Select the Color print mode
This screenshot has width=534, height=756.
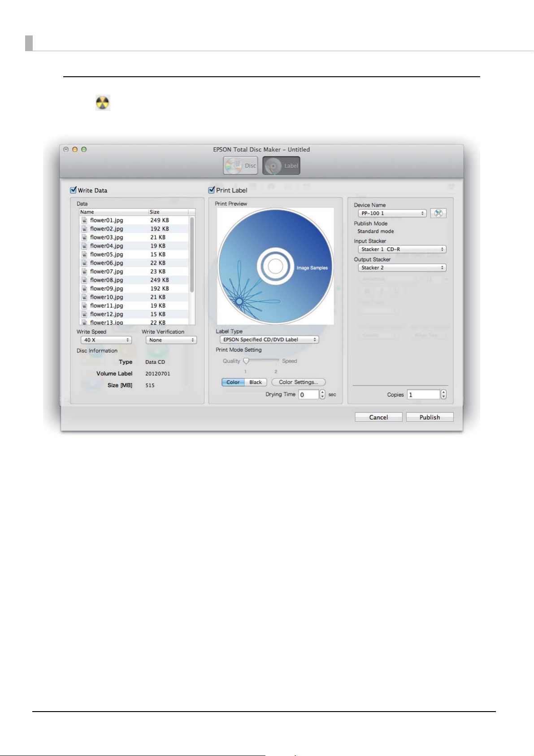(x=233, y=382)
